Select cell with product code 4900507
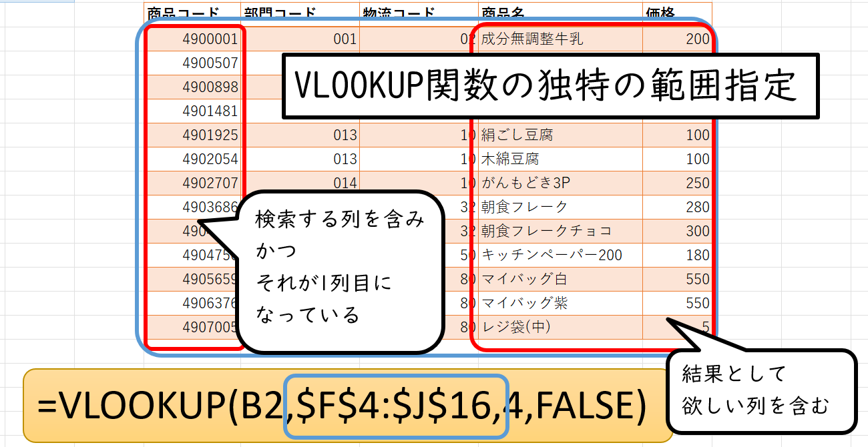This screenshot has height=447, width=868. pos(192,63)
